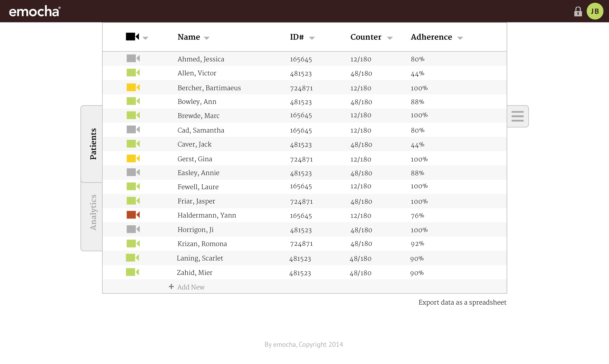Select patient name Bercher, Bartimaeus
The image size is (609, 364).
[209, 88]
